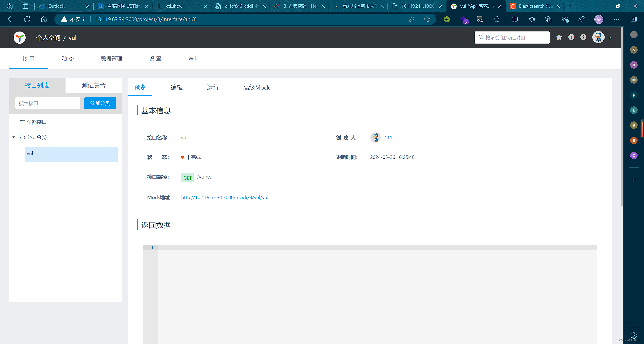This screenshot has width=644, height=344.
Task: Open sidebar settings gear icon
Action: [634, 335]
